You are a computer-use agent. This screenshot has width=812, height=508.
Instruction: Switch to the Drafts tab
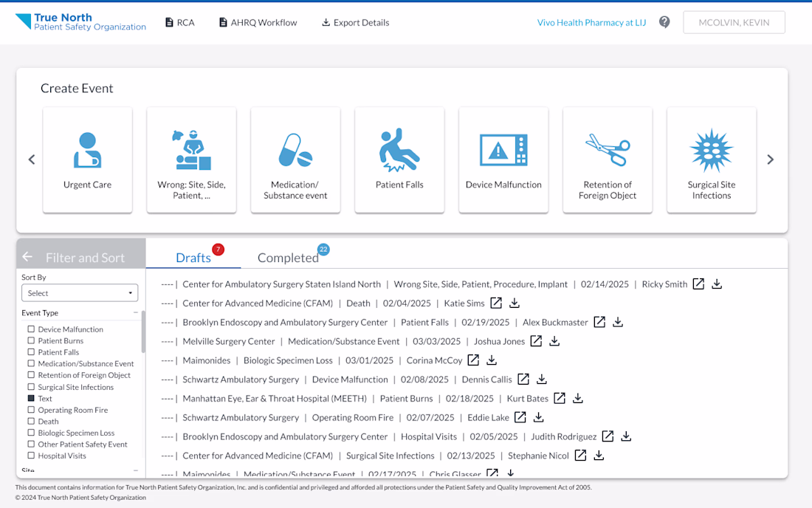(193, 258)
